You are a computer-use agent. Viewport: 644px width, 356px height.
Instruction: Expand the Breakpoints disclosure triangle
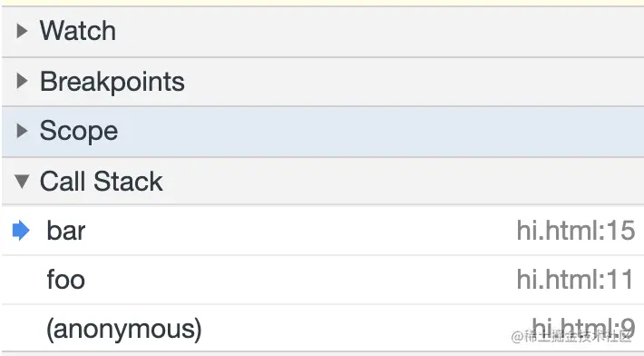[22, 81]
